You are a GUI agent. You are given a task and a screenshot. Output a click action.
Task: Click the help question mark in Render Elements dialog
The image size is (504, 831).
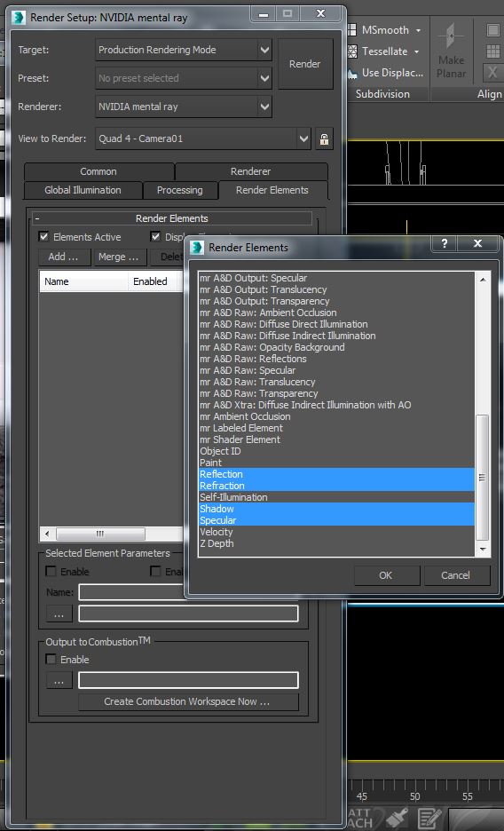tap(445, 243)
